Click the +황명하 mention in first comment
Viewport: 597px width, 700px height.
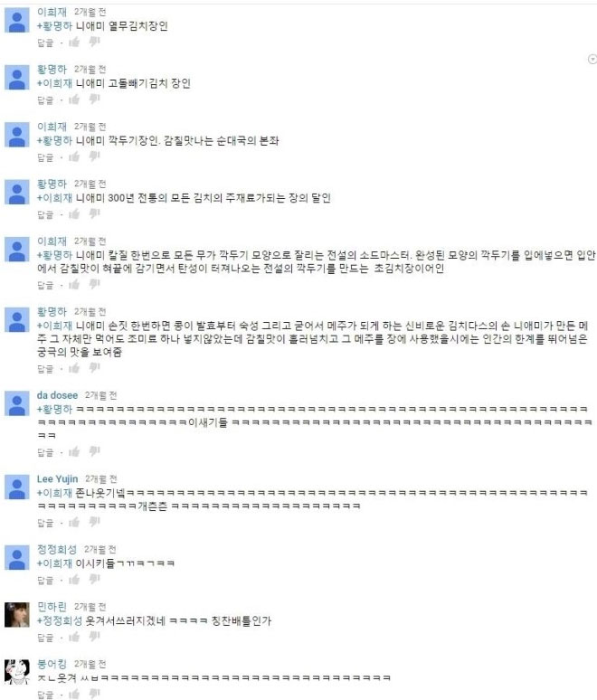tap(54, 26)
